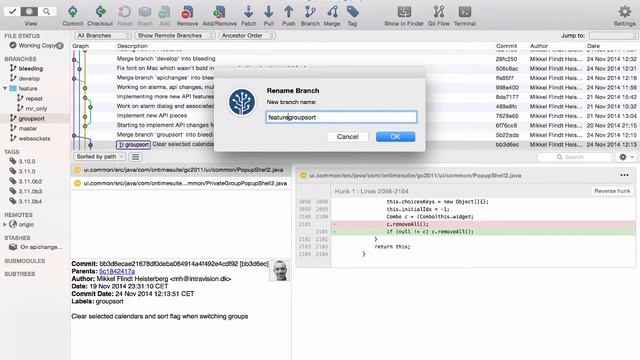
Task: Select the websockets branch
Action: 34,138
